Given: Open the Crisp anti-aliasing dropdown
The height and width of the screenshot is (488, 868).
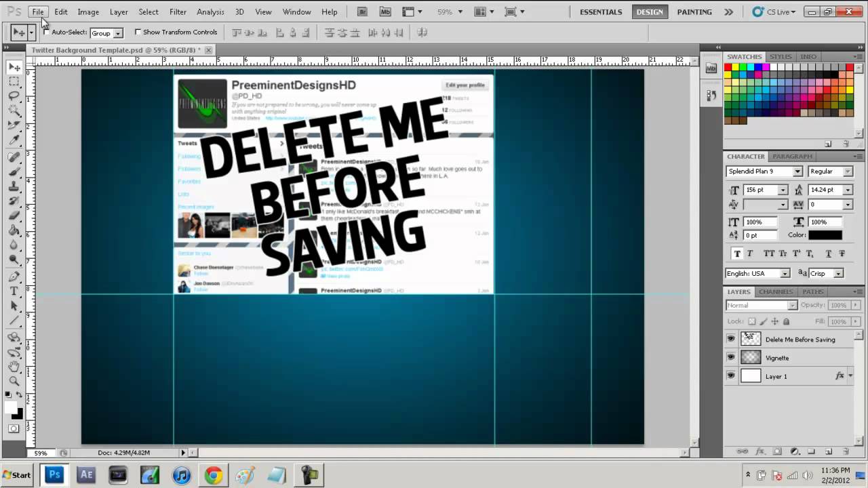Looking at the screenshot, I should coord(838,273).
